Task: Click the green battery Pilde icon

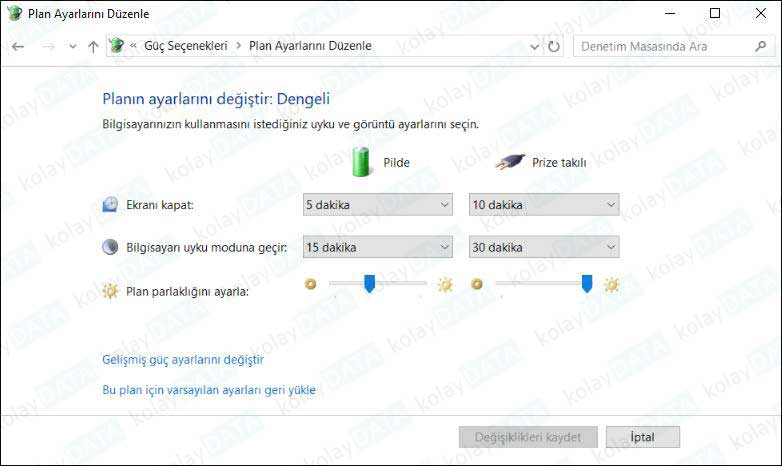Action: pos(361,160)
